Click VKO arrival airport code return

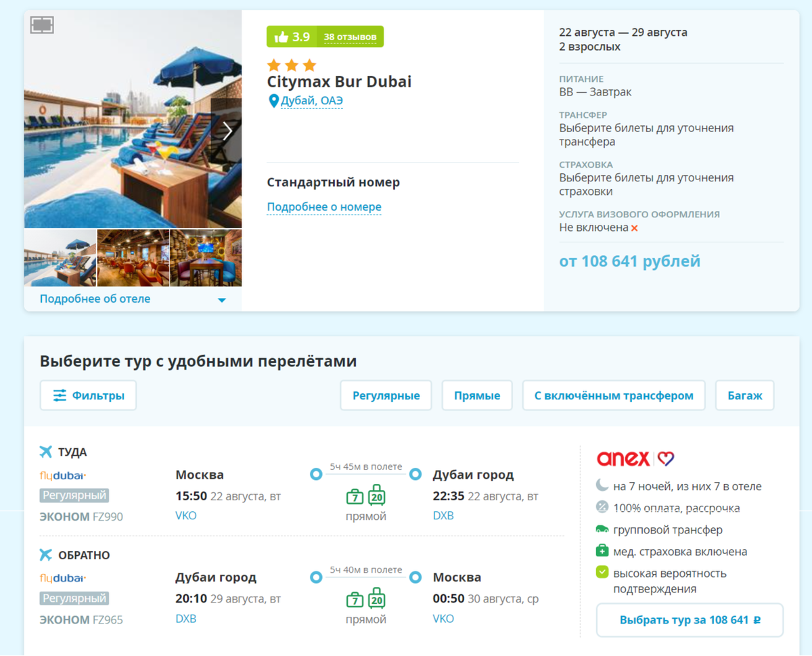[x=443, y=619]
